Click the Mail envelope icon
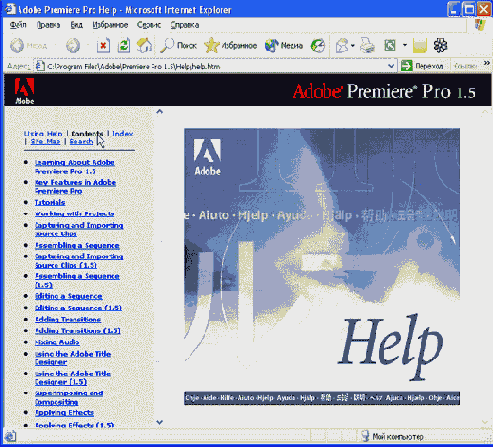The image size is (493, 447). click(342, 45)
